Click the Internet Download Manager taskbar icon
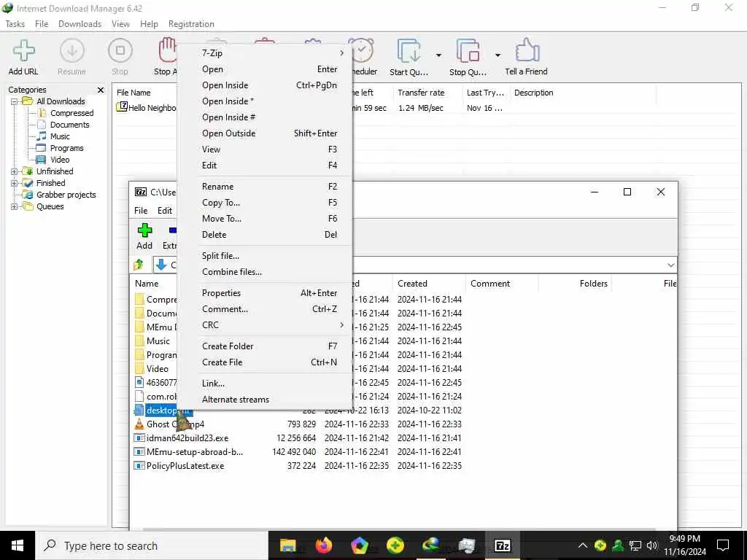The image size is (747, 560). [430, 545]
